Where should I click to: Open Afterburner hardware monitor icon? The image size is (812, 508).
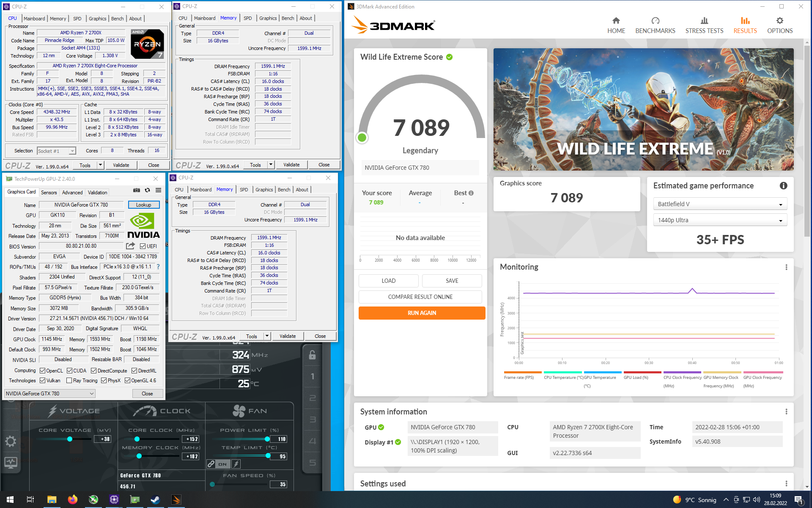click(x=11, y=463)
